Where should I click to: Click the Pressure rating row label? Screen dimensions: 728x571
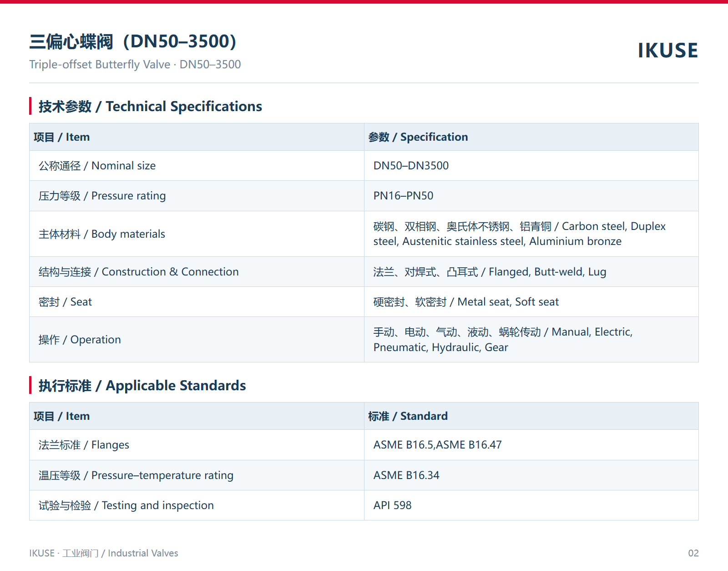click(102, 196)
